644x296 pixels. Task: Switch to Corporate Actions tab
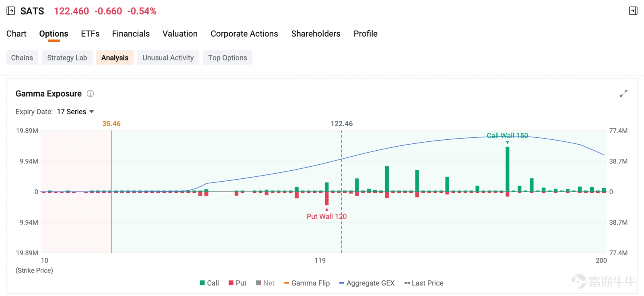point(244,34)
